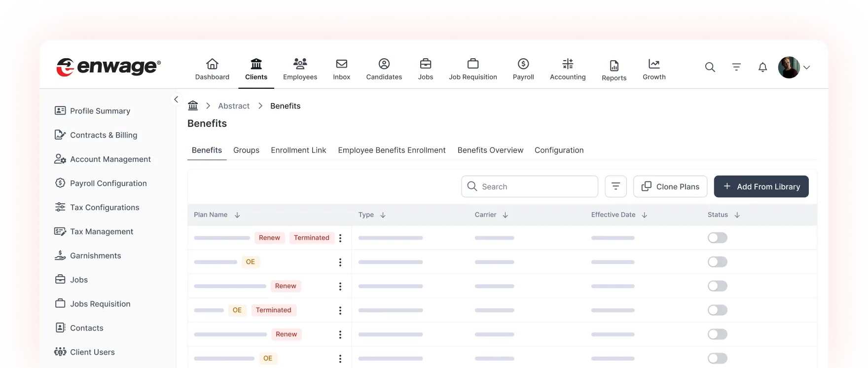Viewport: 868px width, 368px height.
Task: Enable status switch on the third plan row
Action: coord(717,286)
